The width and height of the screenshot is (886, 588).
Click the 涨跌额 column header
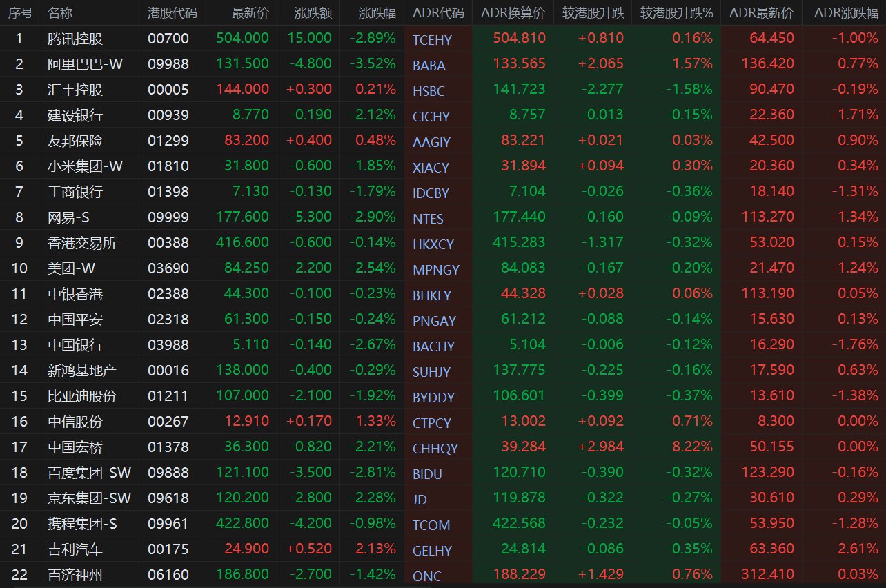313,13
